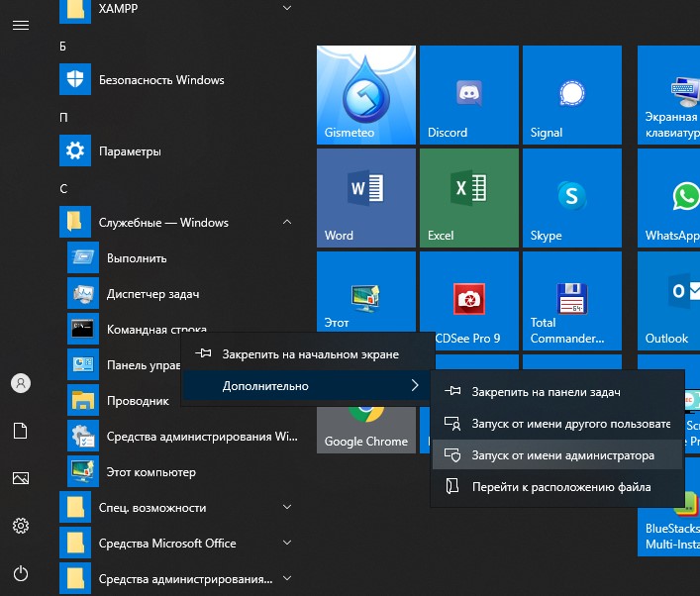Launch Excel from the Start tile
This screenshot has width=700, height=596.
[469, 198]
